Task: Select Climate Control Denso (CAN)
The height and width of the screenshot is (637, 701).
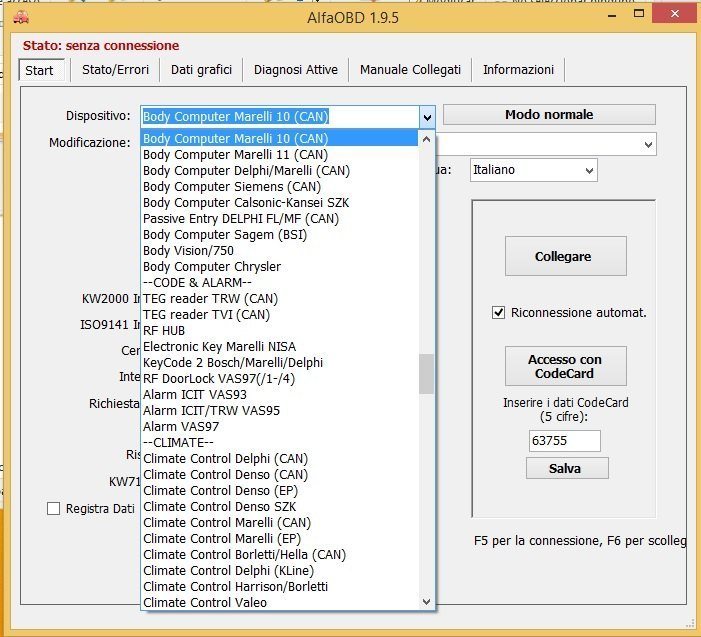Action: point(279,475)
